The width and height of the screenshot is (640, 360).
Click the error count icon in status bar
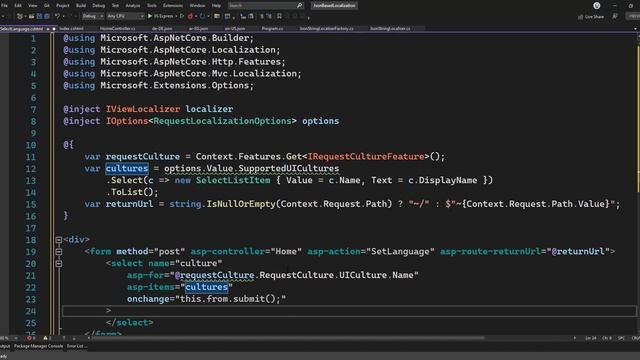coord(29,338)
